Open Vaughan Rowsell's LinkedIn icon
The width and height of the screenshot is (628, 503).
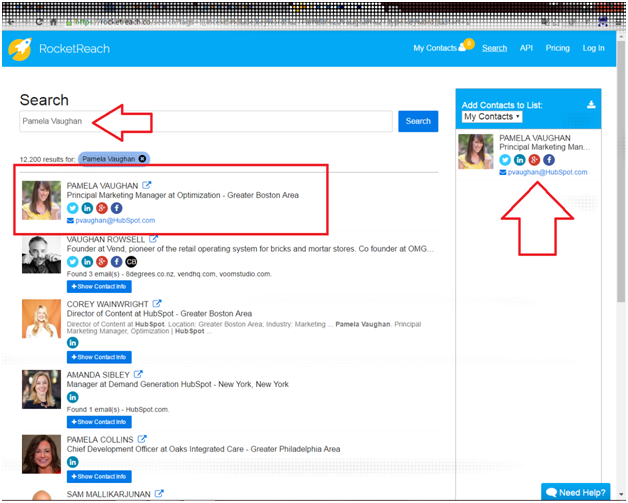pos(87,262)
